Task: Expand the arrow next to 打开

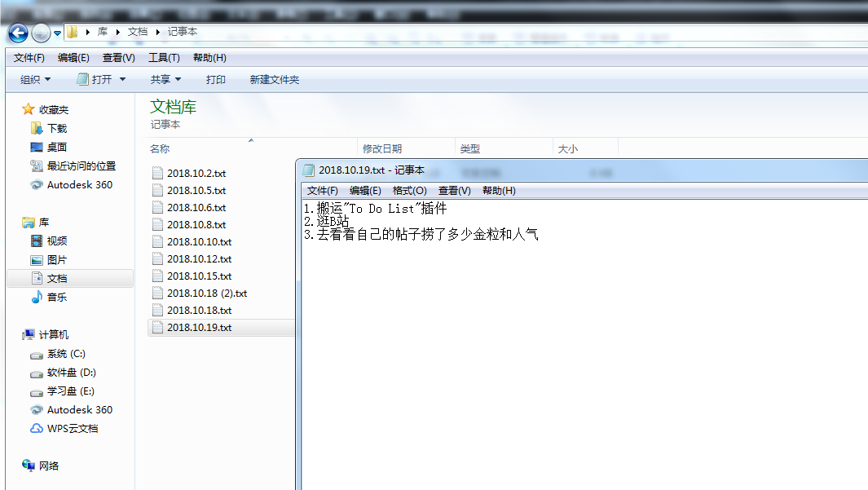Action: 122,80
